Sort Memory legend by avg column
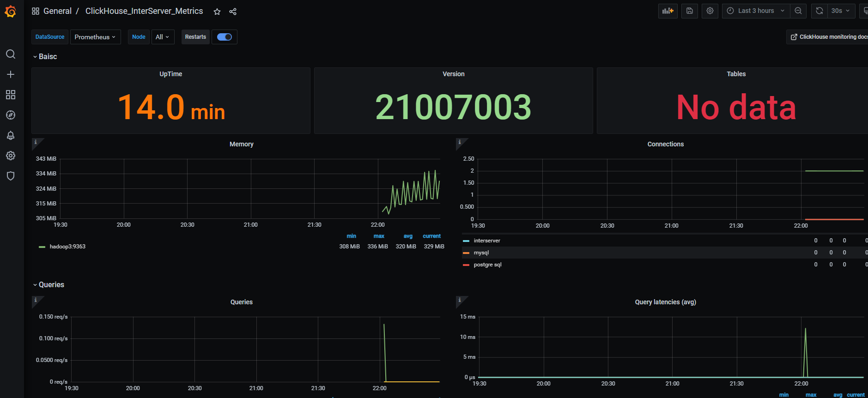The image size is (868, 398). [408, 236]
